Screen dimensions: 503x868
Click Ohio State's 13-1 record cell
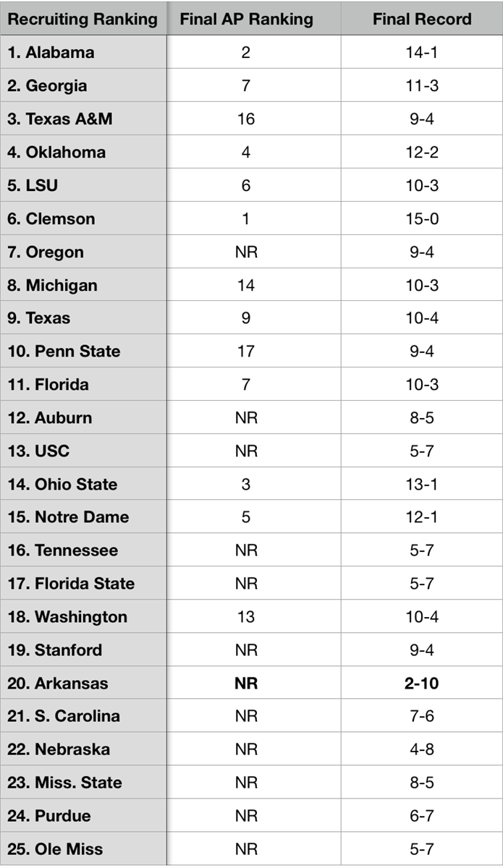click(x=422, y=485)
